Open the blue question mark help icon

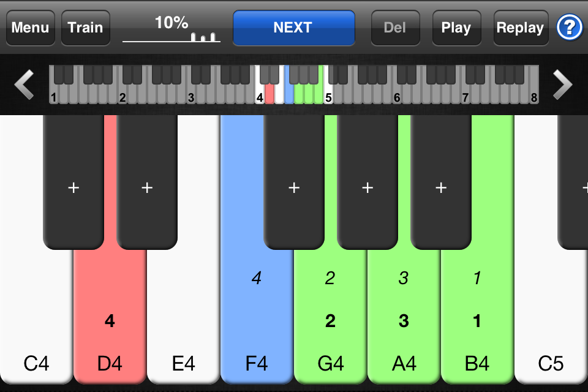[x=569, y=27]
